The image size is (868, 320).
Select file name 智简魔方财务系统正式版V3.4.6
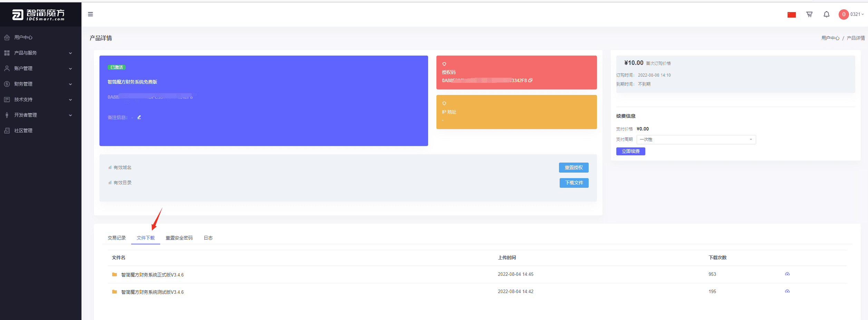[152, 275]
